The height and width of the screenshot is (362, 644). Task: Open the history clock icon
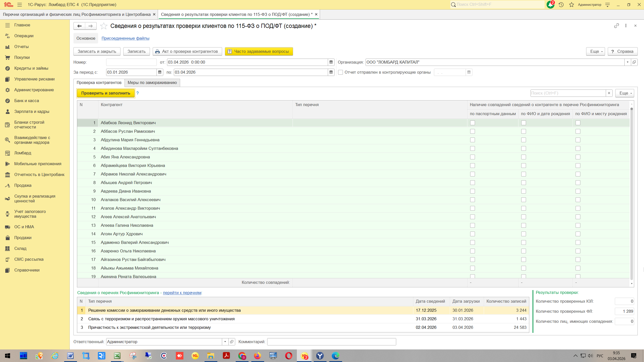561,5
